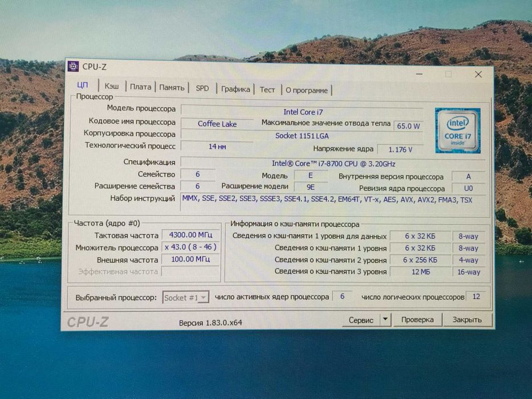This screenshot has height=399, width=532.
Task: Click the i7-8700 CPU @ 3.20GHz specification
Action: (333, 164)
